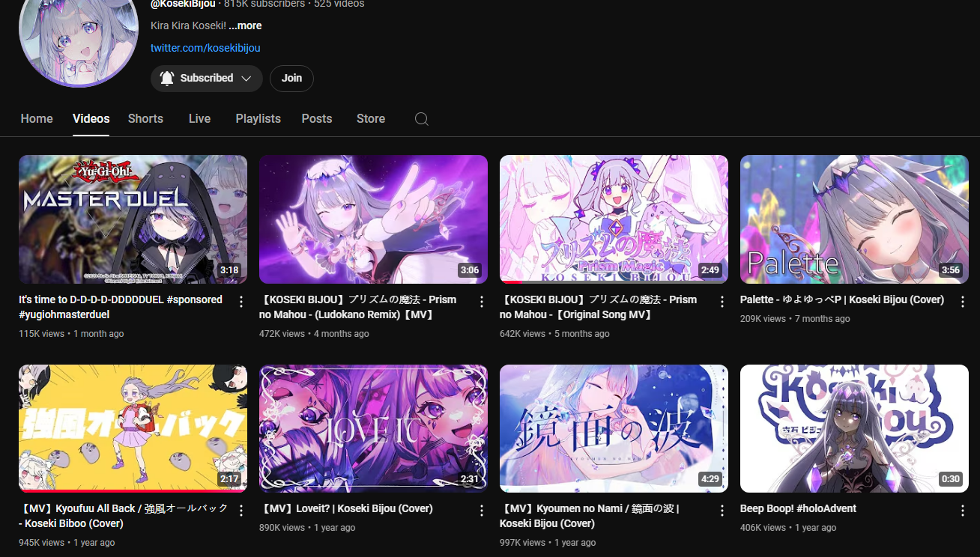Open menu for Palette cover video
Screen dimensions: 980x557
point(963,302)
